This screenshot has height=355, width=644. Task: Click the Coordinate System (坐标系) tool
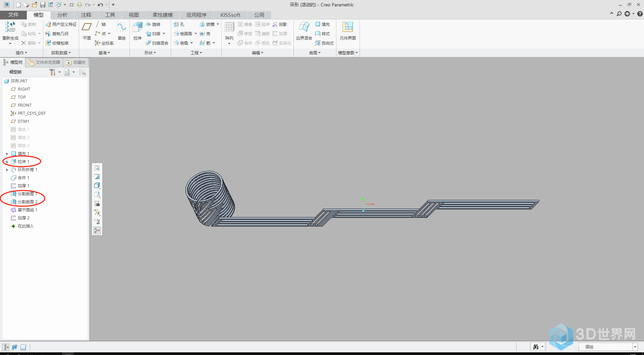[104, 43]
